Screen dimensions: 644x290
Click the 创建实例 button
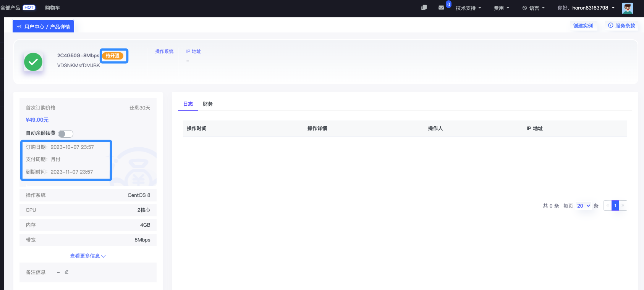583,26
